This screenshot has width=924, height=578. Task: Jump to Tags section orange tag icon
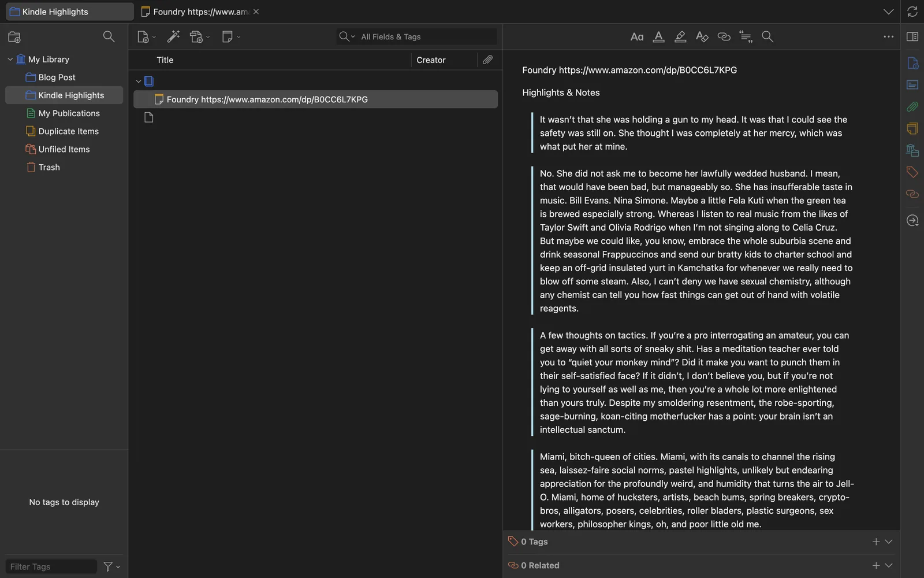click(x=912, y=172)
